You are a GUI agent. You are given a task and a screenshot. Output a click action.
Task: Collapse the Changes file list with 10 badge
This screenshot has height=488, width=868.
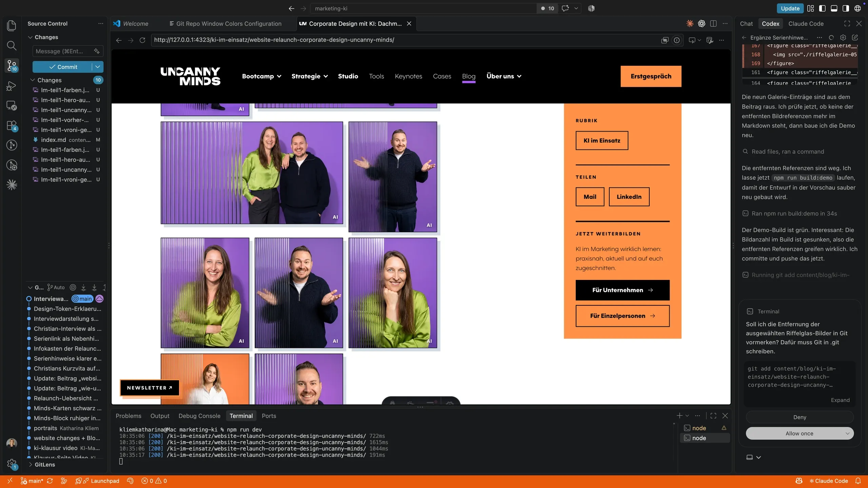[33, 80]
